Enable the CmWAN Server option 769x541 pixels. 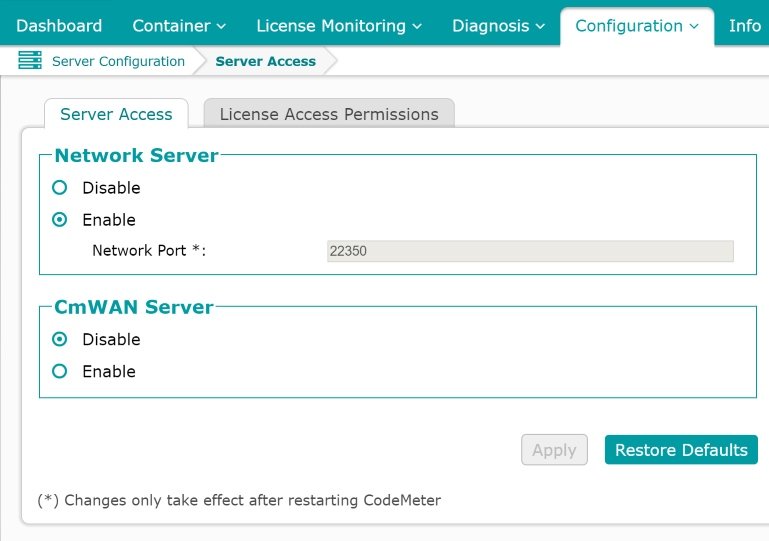click(60, 372)
